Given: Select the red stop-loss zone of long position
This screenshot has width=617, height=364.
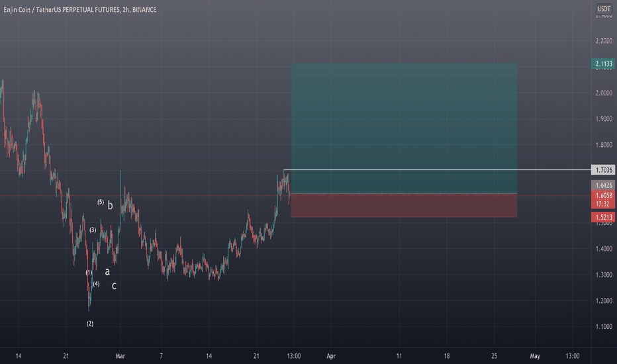Looking at the screenshot, I should point(404,205).
